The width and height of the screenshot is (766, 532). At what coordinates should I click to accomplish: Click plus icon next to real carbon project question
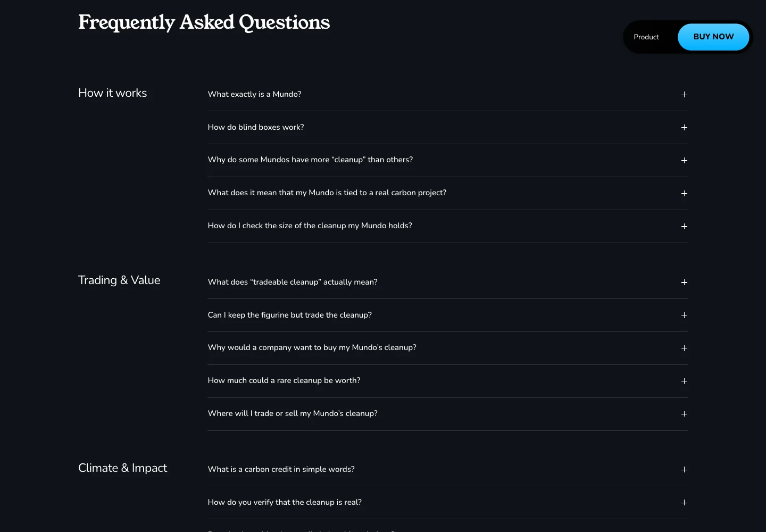click(684, 194)
